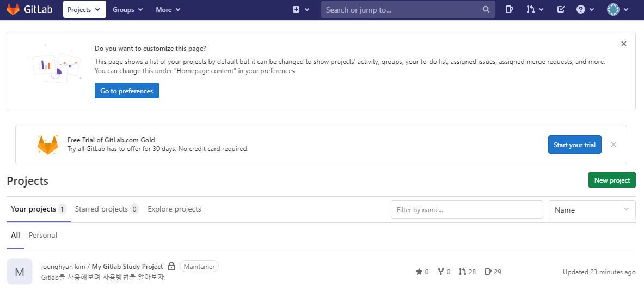The image size is (644, 289).
Task: Click the New project button
Action: point(612,180)
